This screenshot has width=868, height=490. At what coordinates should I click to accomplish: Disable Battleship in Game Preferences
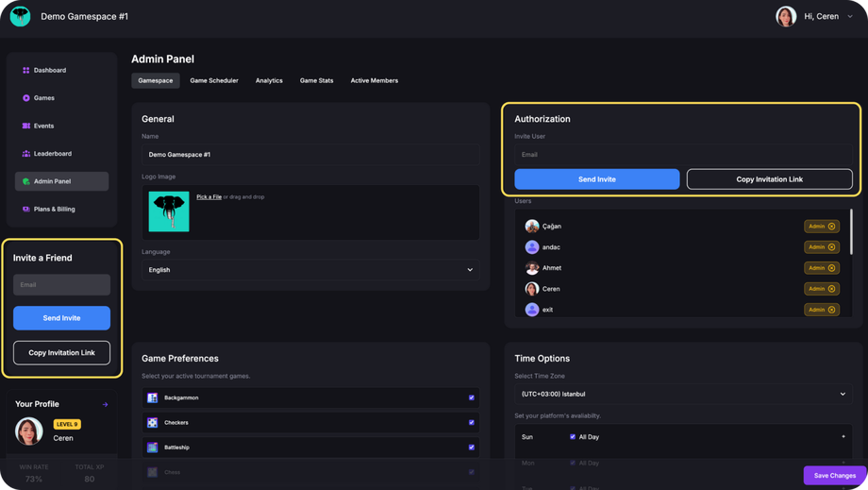(472, 447)
